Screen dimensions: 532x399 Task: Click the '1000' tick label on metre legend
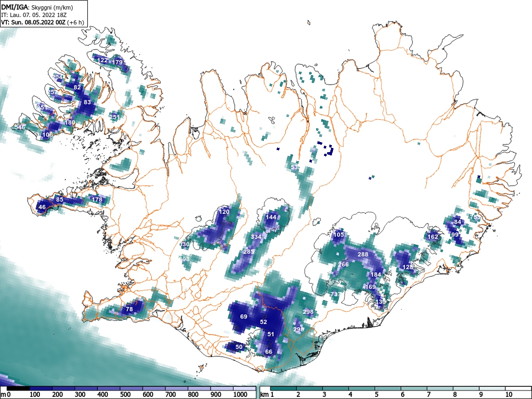click(x=240, y=394)
